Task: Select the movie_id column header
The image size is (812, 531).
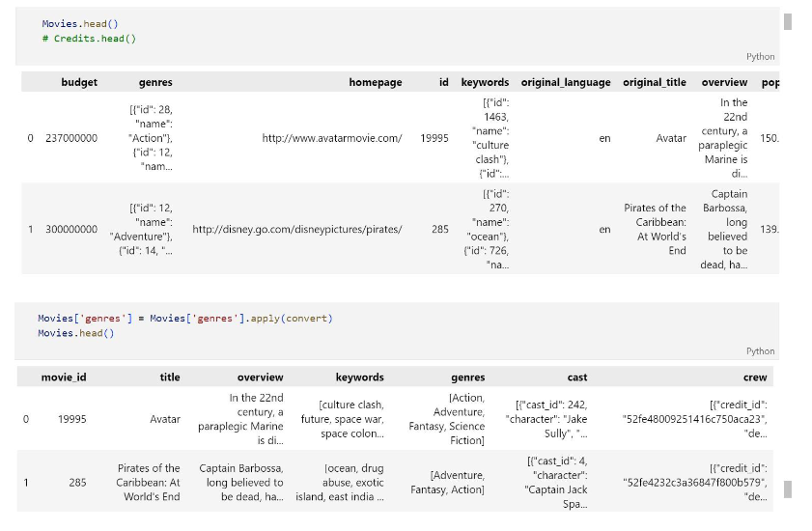Action: coord(64,377)
